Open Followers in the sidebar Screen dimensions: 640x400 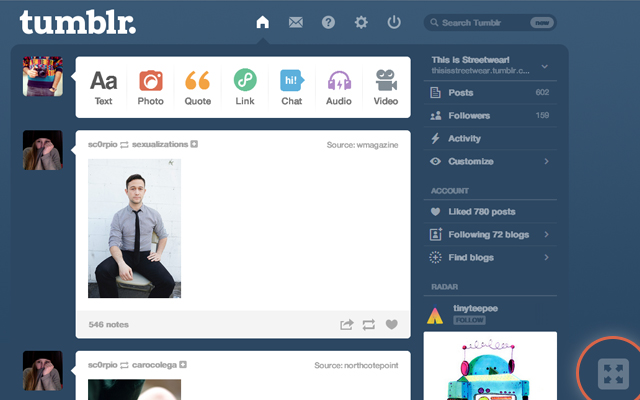(490, 116)
